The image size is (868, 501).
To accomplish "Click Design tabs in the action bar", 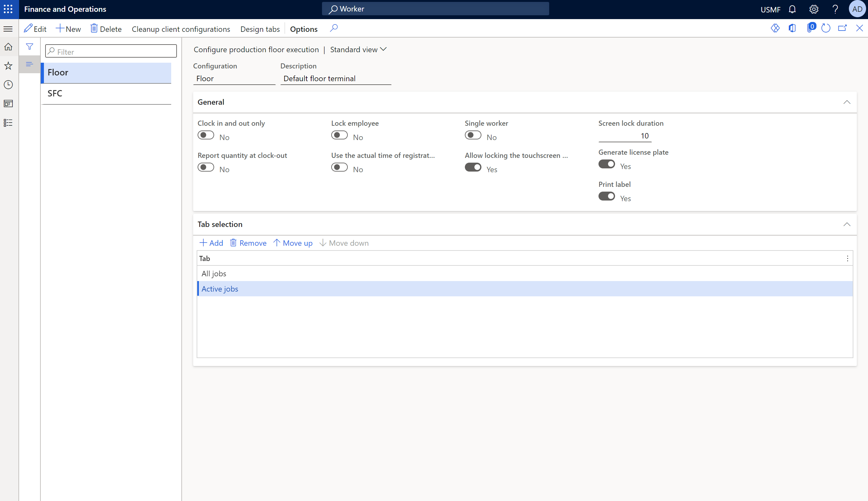I will pyautogui.click(x=260, y=29).
